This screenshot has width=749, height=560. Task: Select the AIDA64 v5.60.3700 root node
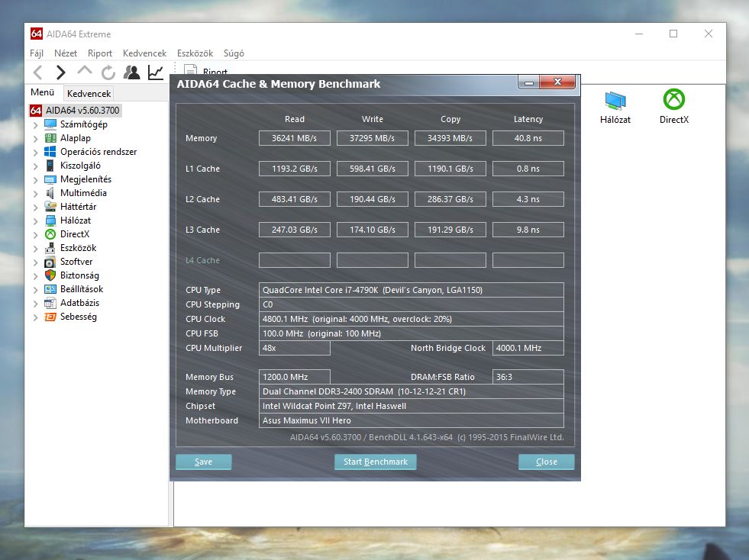pos(75,111)
